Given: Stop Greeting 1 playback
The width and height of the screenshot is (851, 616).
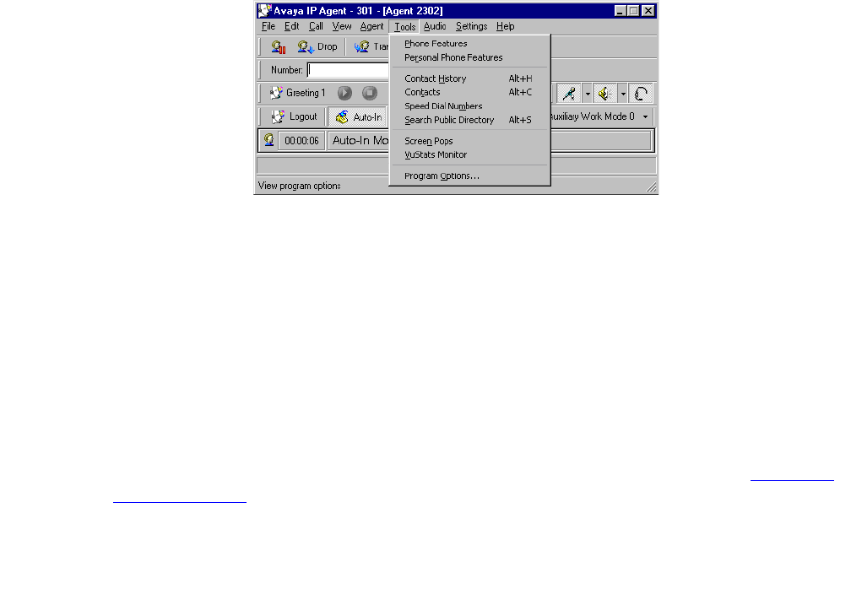Looking at the screenshot, I should (370, 94).
